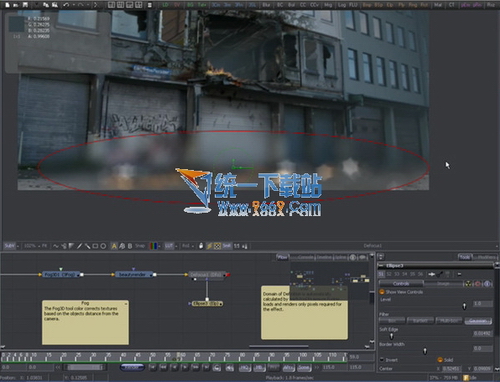Click the Soft Edge value field
500x382 pixels.
482,333
